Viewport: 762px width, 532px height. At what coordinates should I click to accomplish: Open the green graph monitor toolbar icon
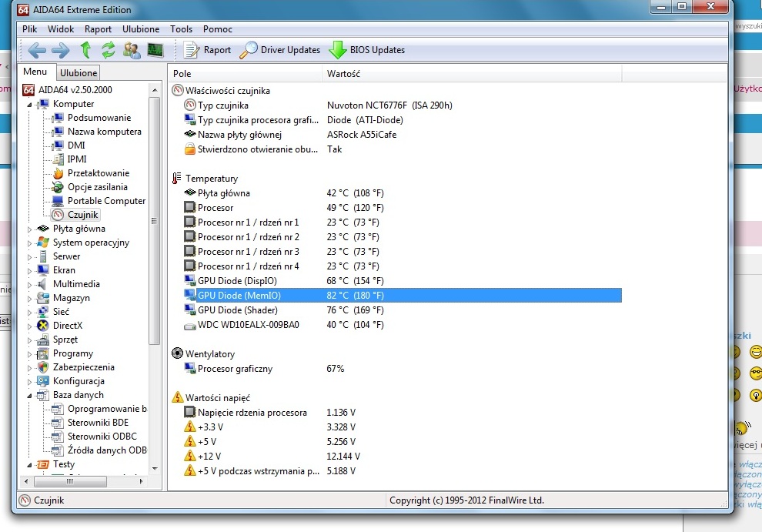click(x=155, y=50)
